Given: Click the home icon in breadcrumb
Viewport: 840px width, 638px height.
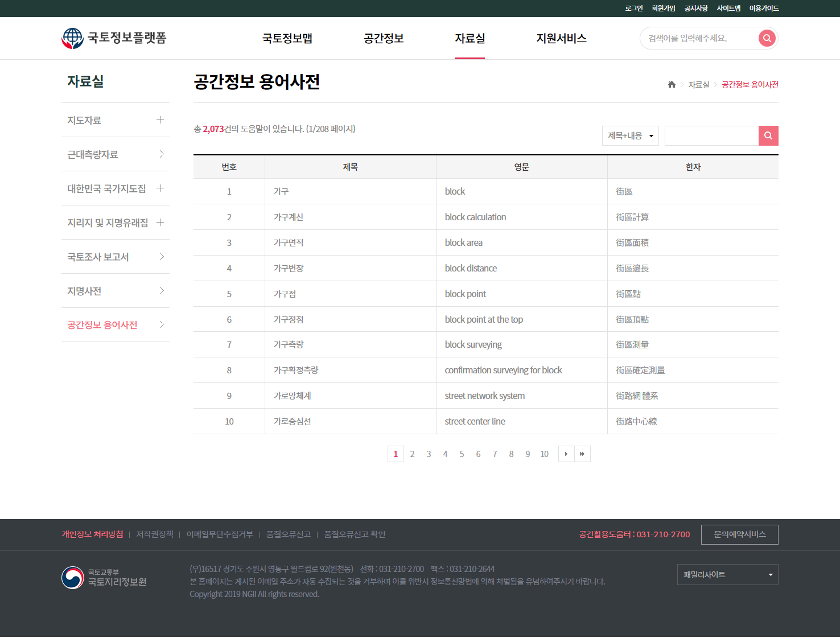Looking at the screenshot, I should point(672,84).
